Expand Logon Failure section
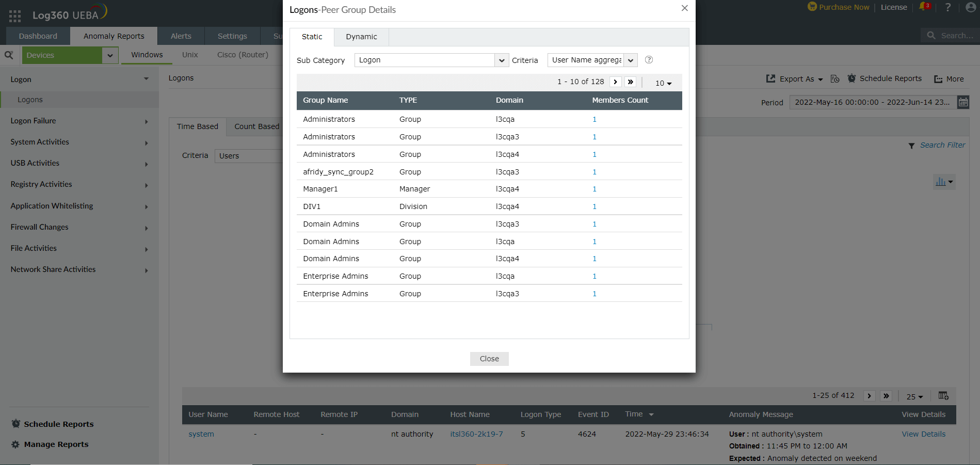 pos(147,122)
